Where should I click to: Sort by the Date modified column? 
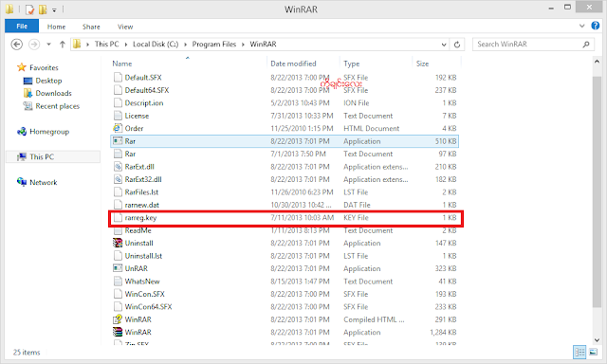[x=293, y=64]
